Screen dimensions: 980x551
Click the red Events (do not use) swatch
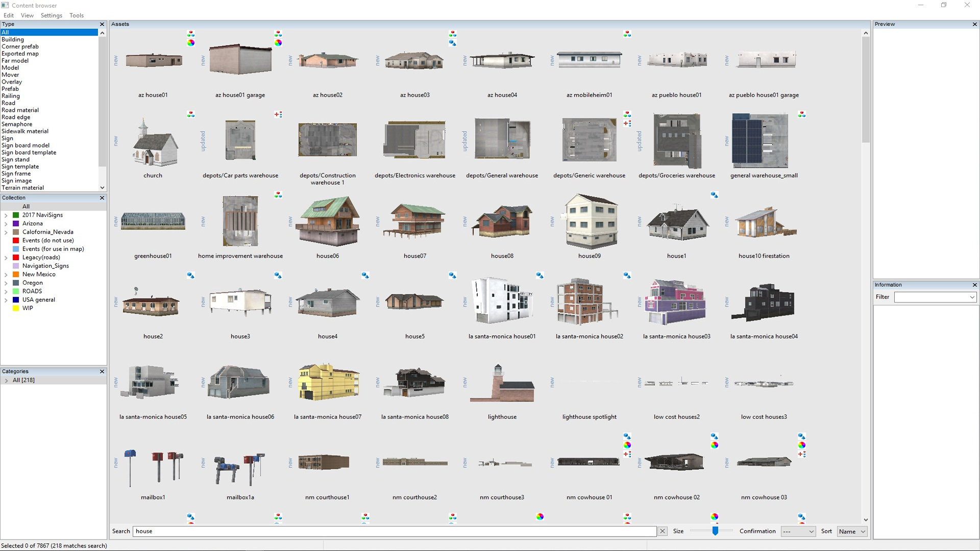click(16, 240)
